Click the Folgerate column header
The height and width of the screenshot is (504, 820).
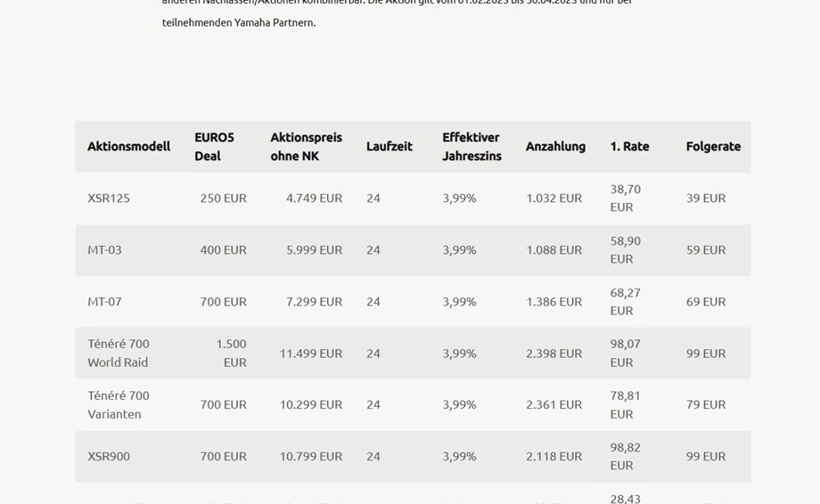[713, 146]
